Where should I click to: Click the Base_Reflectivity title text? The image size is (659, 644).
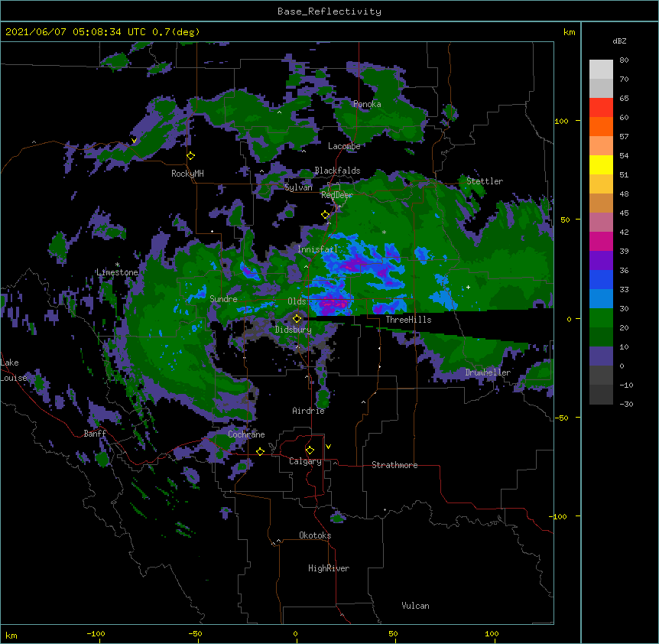(x=329, y=11)
